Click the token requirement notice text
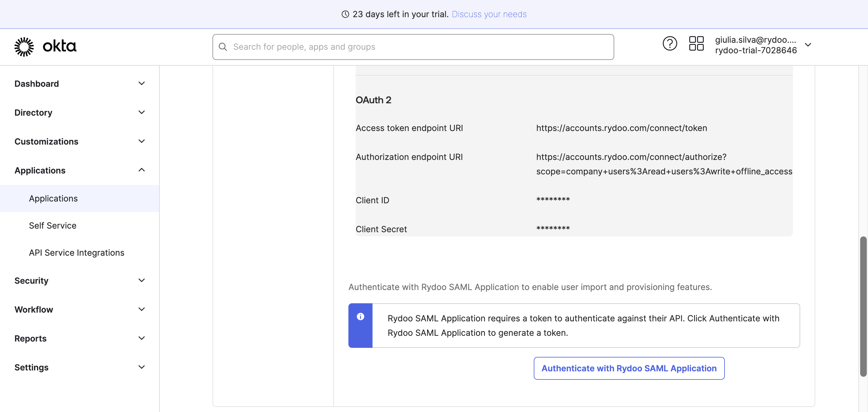 (583, 326)
